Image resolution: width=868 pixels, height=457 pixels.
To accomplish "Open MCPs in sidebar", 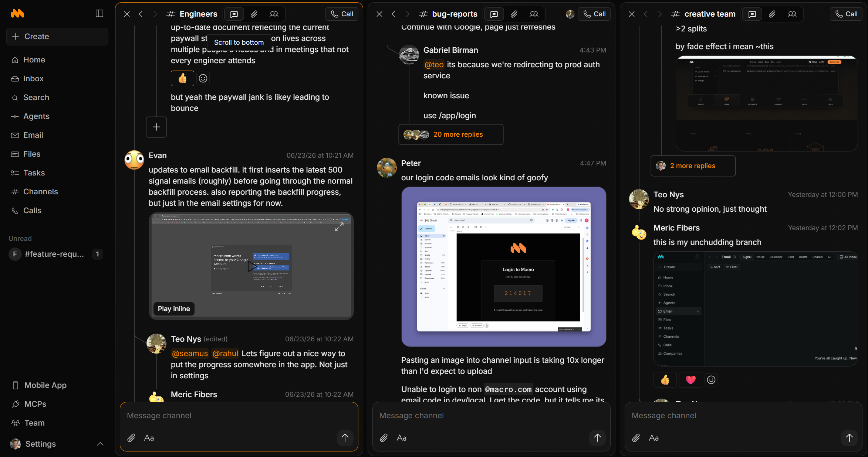I will pyautogui.click(x=57, y=404).
